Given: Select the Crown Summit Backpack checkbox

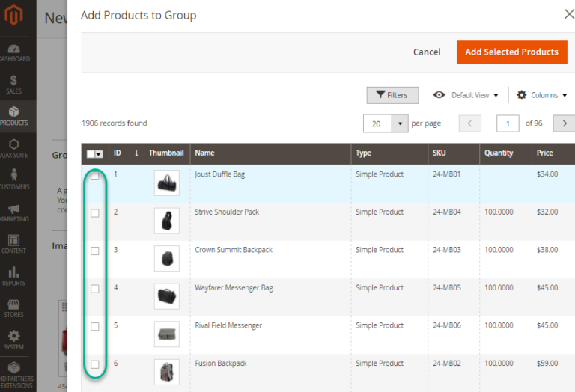Looking at the screenshot, I should [x=95, y=251].
